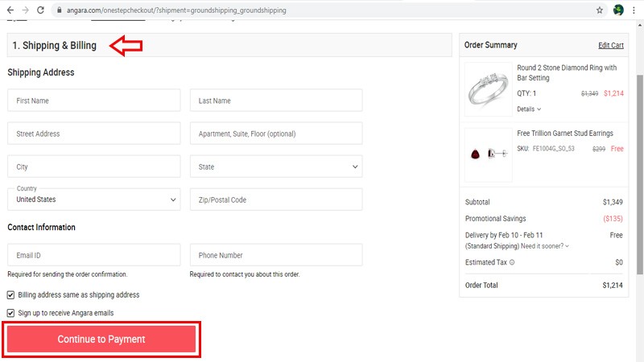The width and height of the screenshot is (644, 362).
Task: Click the Edit Cart link
Action: point(611,45)
